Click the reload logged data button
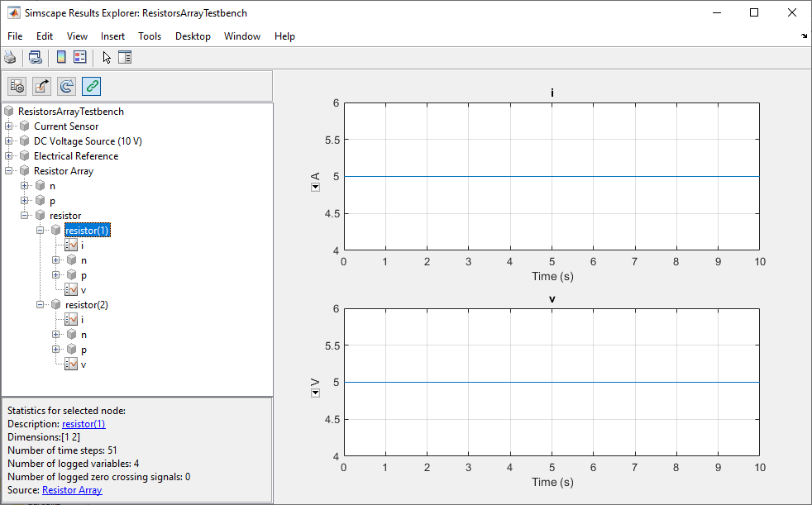The height and width of the screenshot is (505, 812). pos(67,86)
